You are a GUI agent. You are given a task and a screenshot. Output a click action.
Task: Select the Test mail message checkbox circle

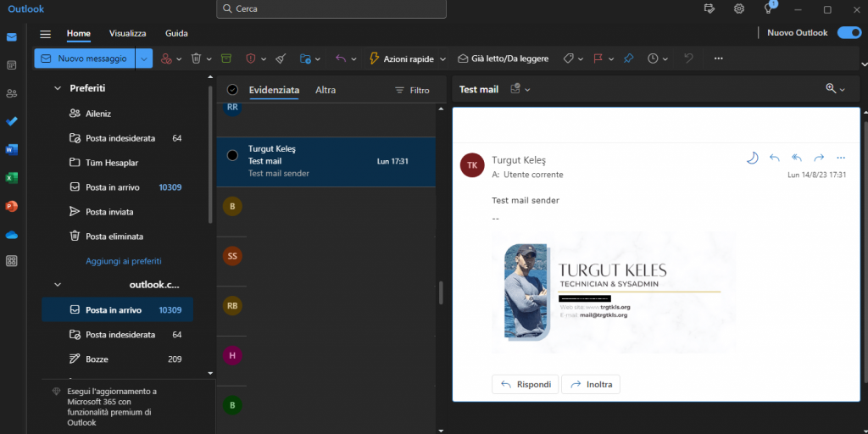click(232, 155)
